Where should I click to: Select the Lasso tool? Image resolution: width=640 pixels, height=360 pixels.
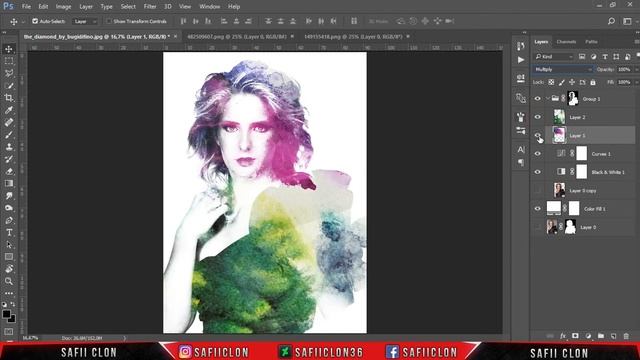pos(9,73)
